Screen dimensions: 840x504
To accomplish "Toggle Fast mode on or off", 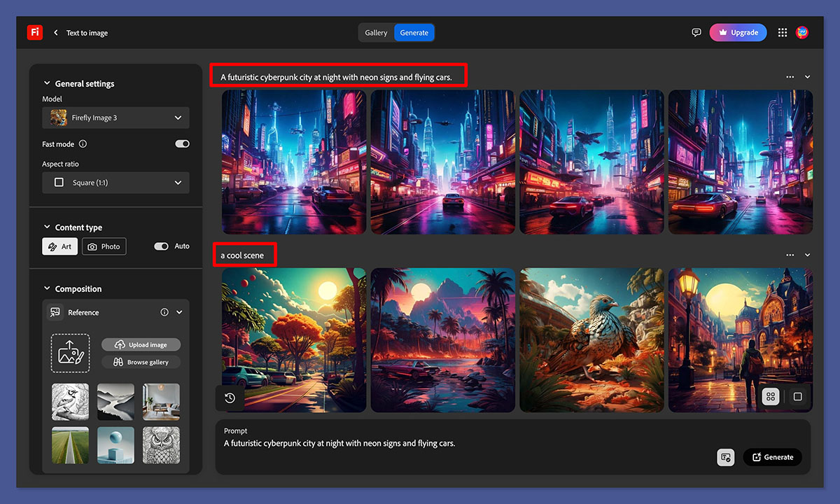I will [x=182, y=143].
